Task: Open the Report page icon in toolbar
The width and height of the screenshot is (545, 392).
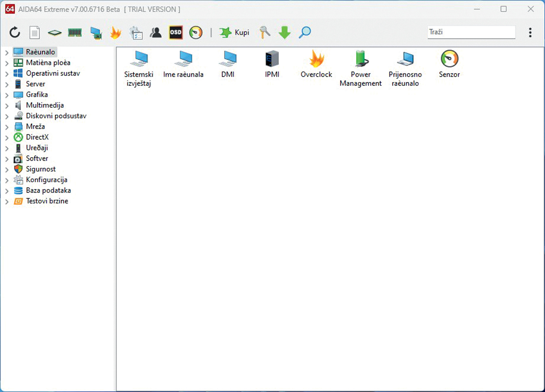Action: tap(34, 33)
